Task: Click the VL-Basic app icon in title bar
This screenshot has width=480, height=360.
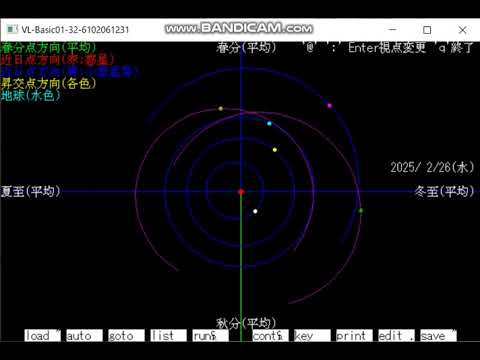Action: (x=12, y=29)
